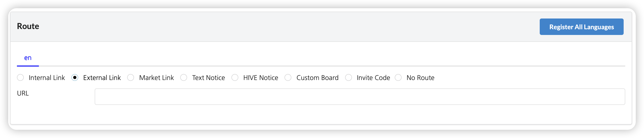The height and width of the screenshot is (138, 644).
Task: Select the Custom Board radio button
Action: click(288, 78)
